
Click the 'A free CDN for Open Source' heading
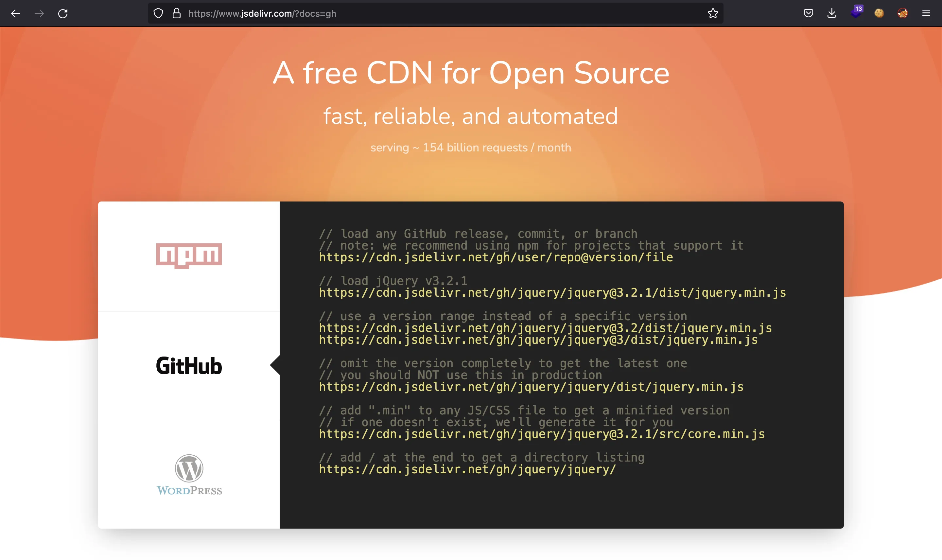click(471, 73)
